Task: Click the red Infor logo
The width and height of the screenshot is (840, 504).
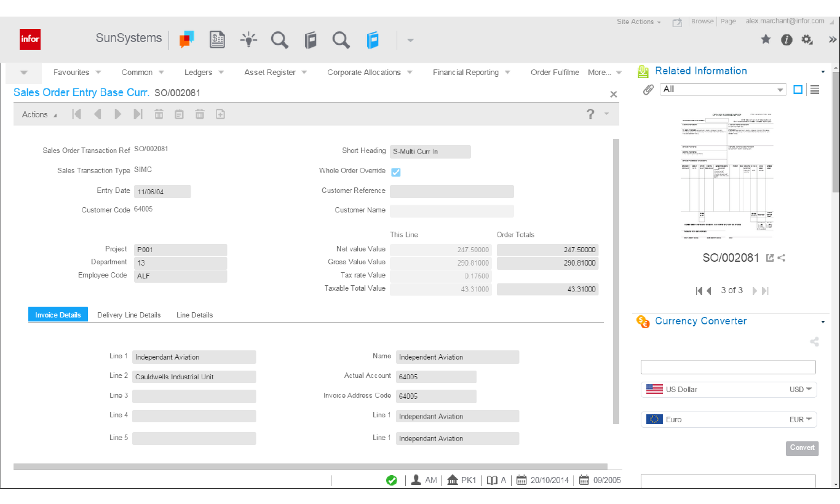Action: (x=30, y=39)
